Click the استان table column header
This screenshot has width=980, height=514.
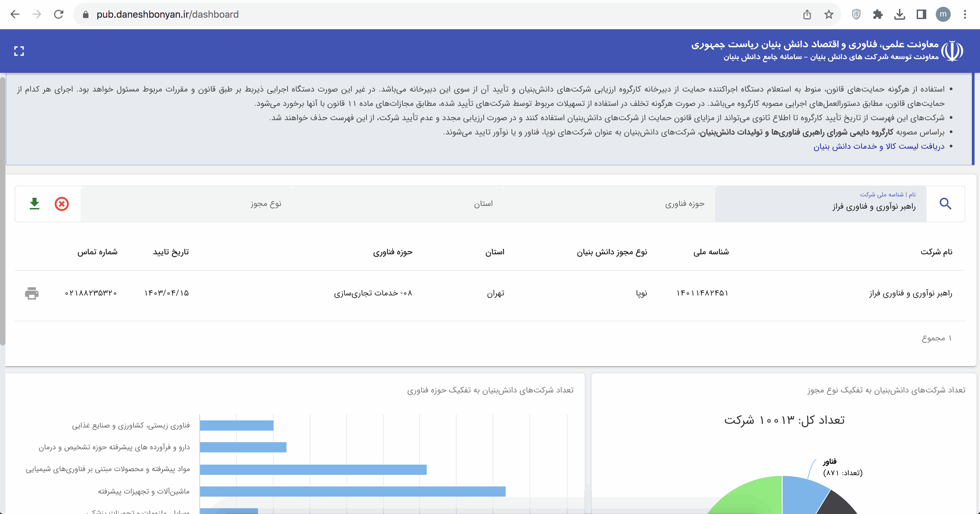click(494, 252)
